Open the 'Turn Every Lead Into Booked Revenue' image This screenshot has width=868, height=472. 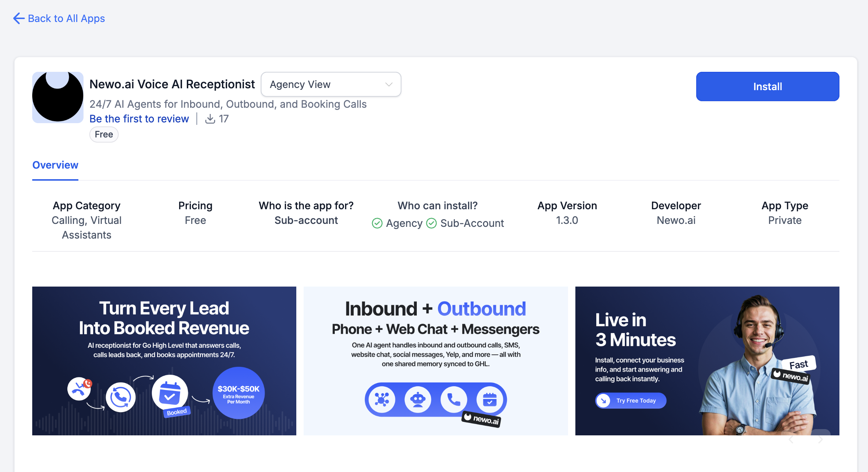(164, 361)
